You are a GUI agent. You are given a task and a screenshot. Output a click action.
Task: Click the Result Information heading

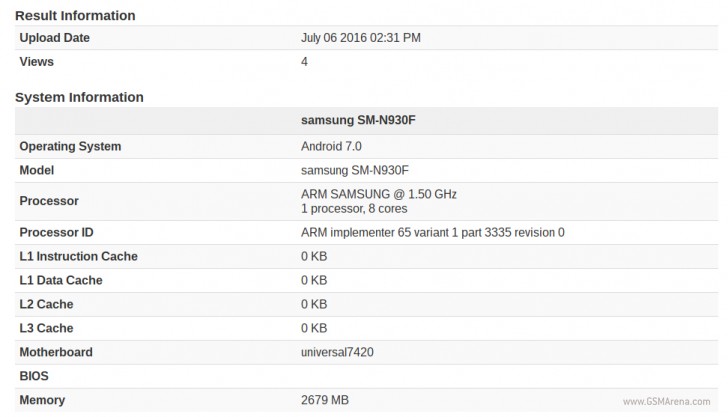pos(75,15)
